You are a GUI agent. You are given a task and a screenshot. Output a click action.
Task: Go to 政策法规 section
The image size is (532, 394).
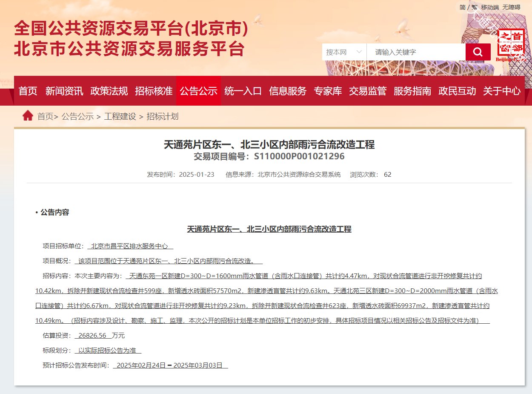(x=109, y=91)
